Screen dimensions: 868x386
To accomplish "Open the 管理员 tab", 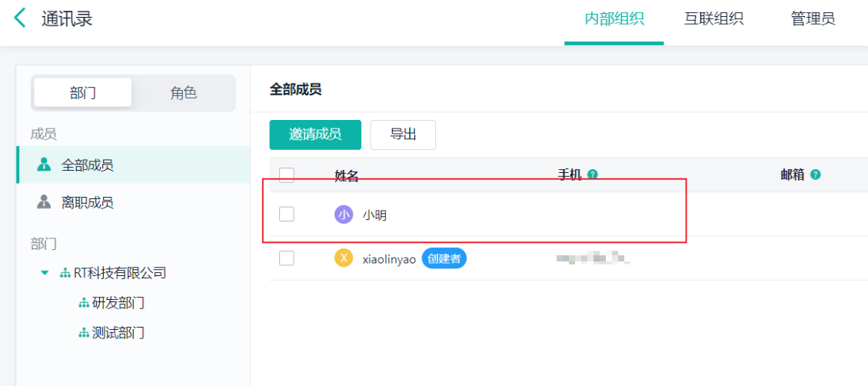I will [813, 19].
